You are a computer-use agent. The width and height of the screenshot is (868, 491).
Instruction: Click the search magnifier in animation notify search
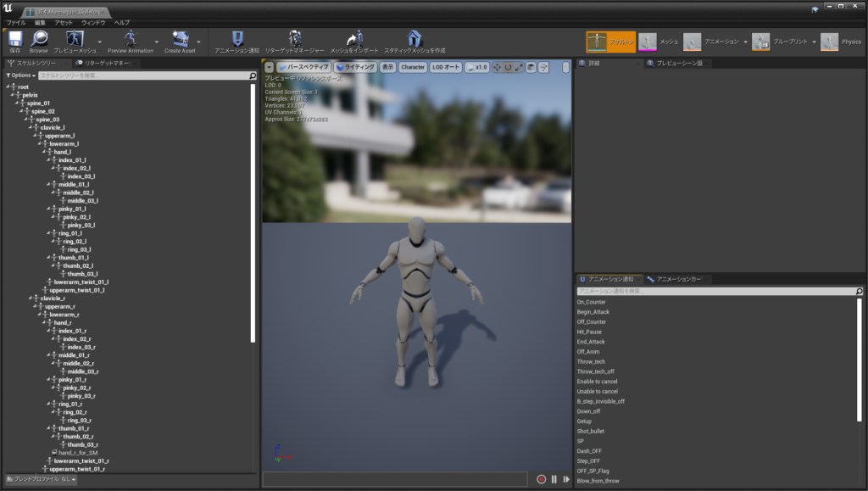[859, 291]
